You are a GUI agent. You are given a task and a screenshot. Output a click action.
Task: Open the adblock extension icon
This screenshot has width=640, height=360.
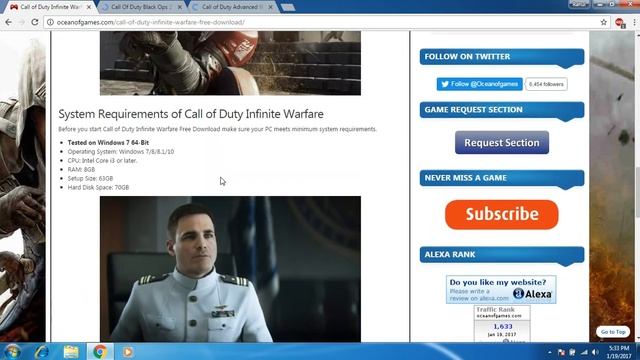(620, 23)
